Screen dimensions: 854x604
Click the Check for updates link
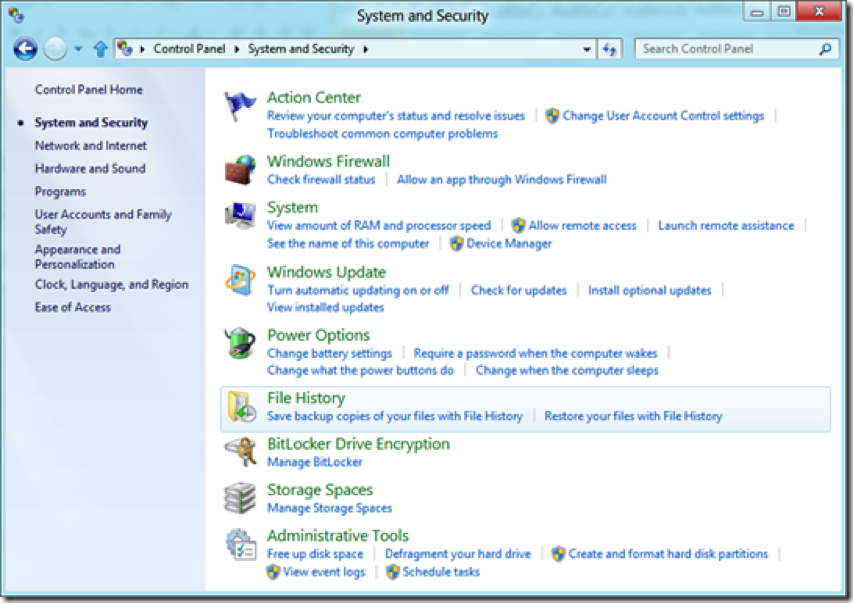coord(518,290)
